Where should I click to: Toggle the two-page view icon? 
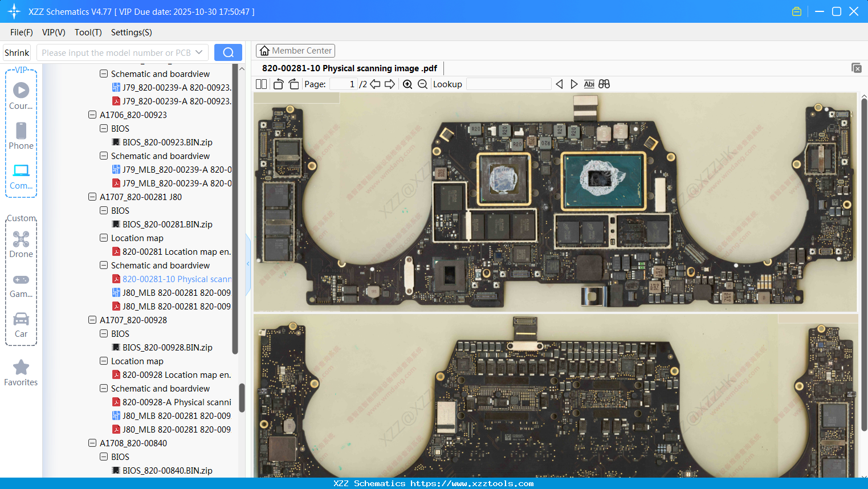[x=262, y=84]
